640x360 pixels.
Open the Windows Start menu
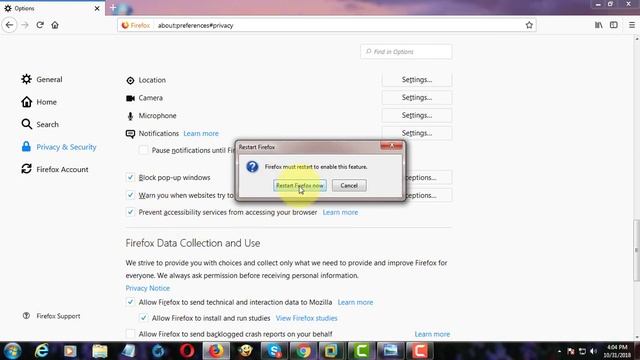click(x=12, y=351)
